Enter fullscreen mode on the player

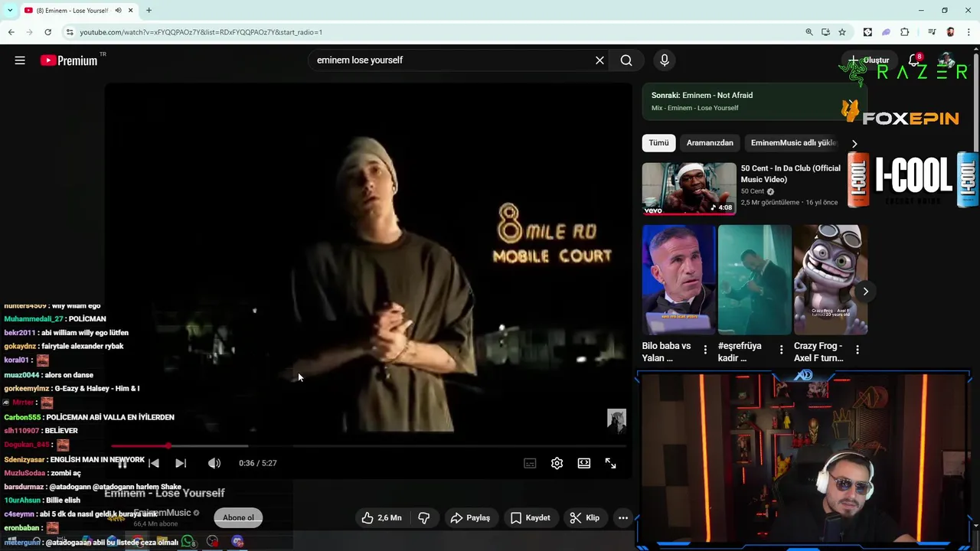coord(611,463)
